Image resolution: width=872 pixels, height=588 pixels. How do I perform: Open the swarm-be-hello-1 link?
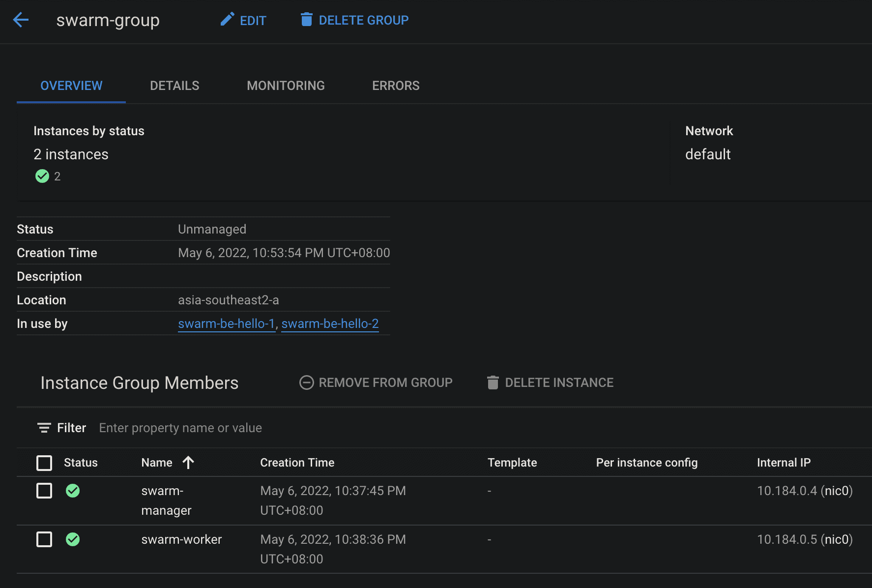pyautogui.click(x=226, y=323)
